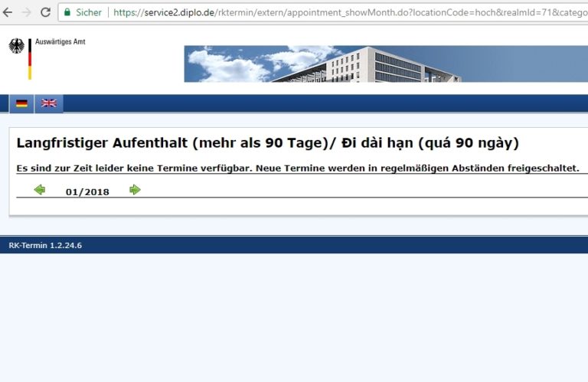Focus the service2.diplo.de address bar

point(345,12)
